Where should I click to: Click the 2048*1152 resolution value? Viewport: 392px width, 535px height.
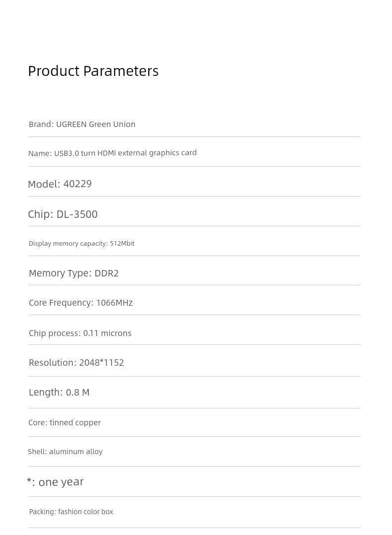tap(101, 363)
